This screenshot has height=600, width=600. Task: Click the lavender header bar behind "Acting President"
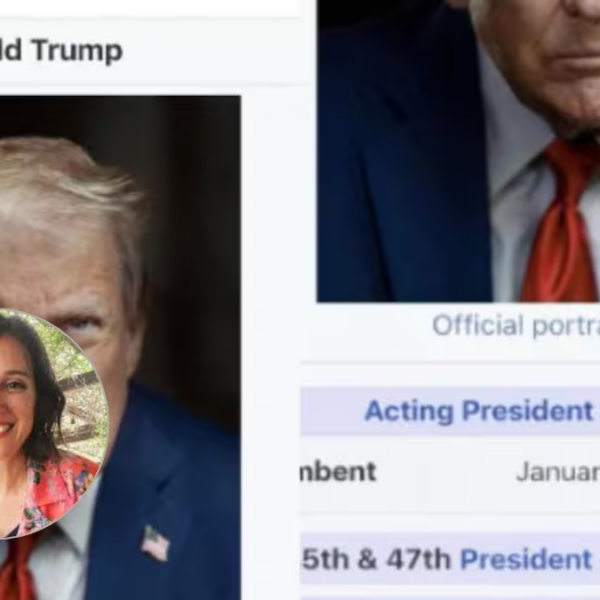450,411
